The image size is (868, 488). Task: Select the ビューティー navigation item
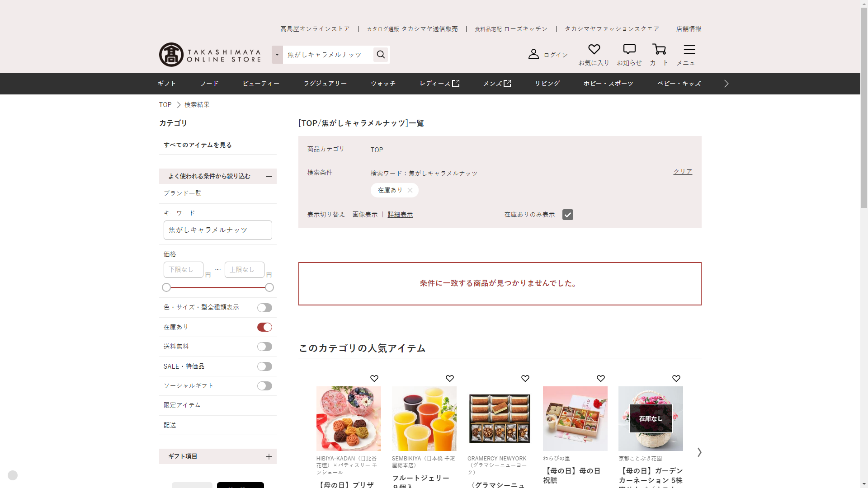point(261,84)
